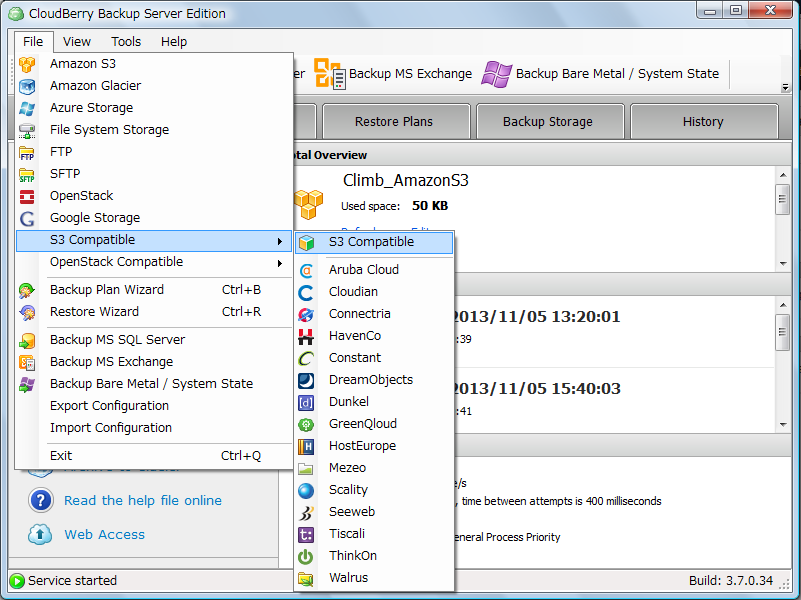Switch to the History tab

coord(704,122)
